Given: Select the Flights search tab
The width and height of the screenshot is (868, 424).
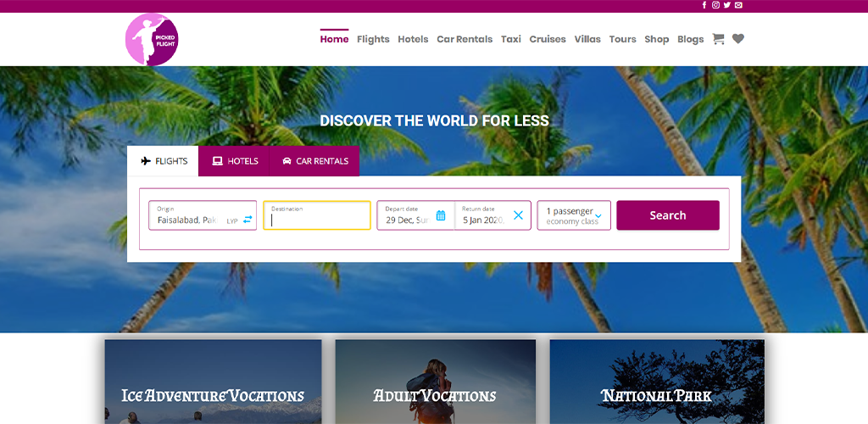Looking at the screenshot, I should coord(163,161).
